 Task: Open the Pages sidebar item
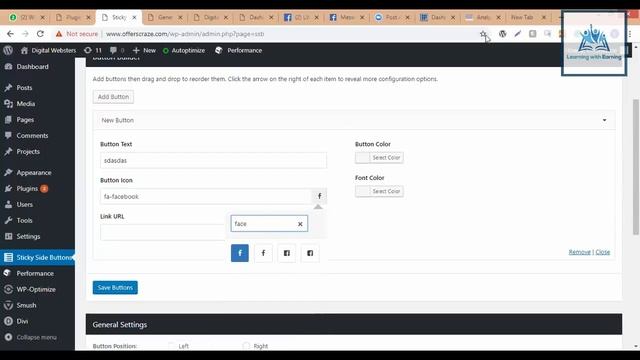(x=25, y=120)
